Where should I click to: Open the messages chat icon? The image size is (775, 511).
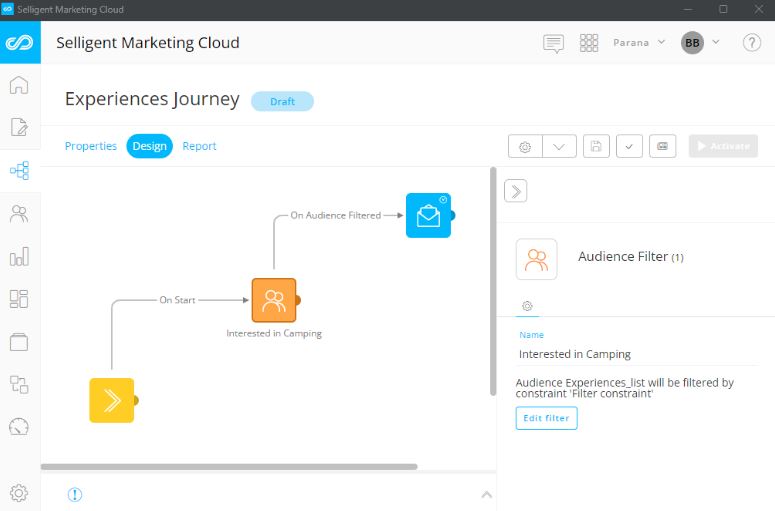tap(553, 43)
